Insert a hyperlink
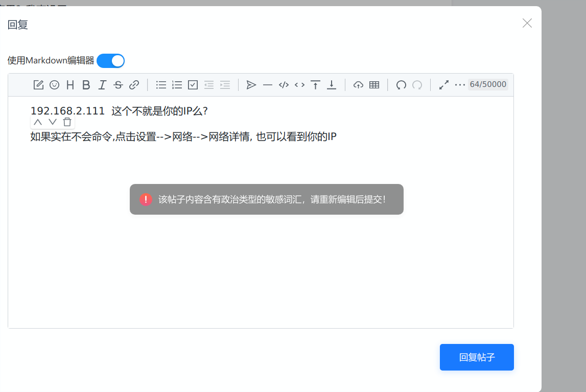Viewport: 586px width, 392px height. (x=134, y=85)
